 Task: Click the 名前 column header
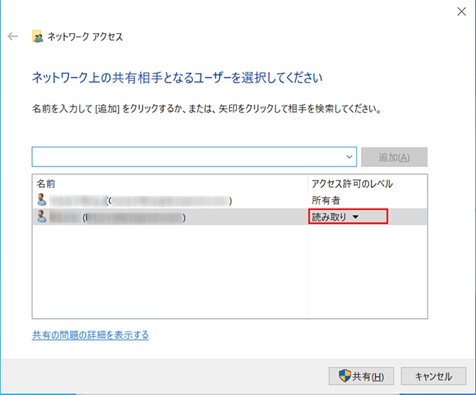click(x=46, y=184)
